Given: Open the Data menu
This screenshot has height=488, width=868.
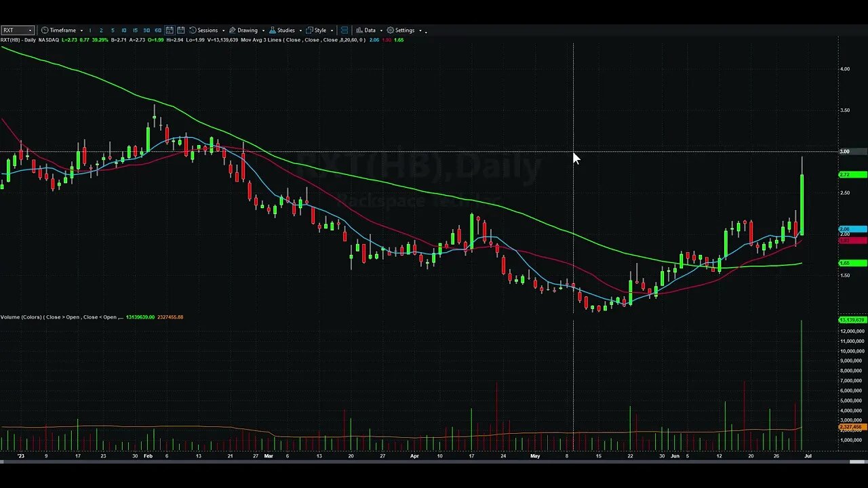Looking at the screenshot, I should [369, 30].
